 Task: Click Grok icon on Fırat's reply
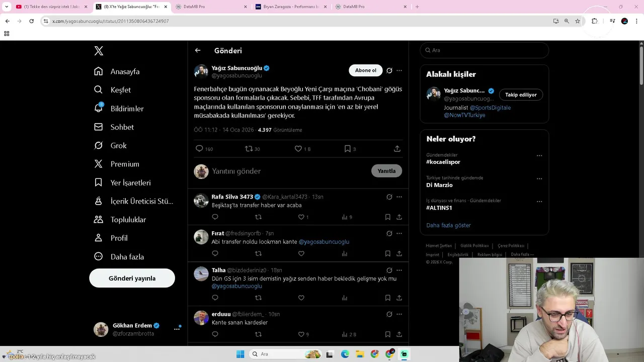pyautogui.click(x=389, y=233)
